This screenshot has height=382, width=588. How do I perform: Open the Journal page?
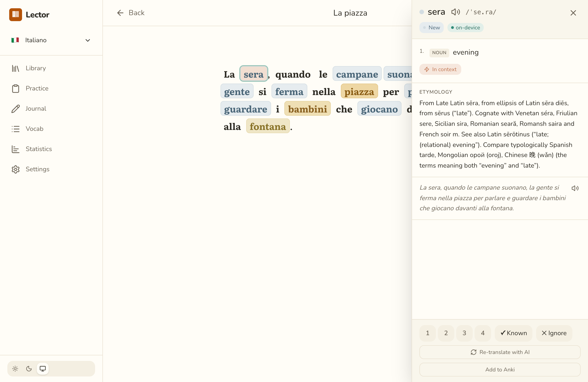[x=51, y=109]
